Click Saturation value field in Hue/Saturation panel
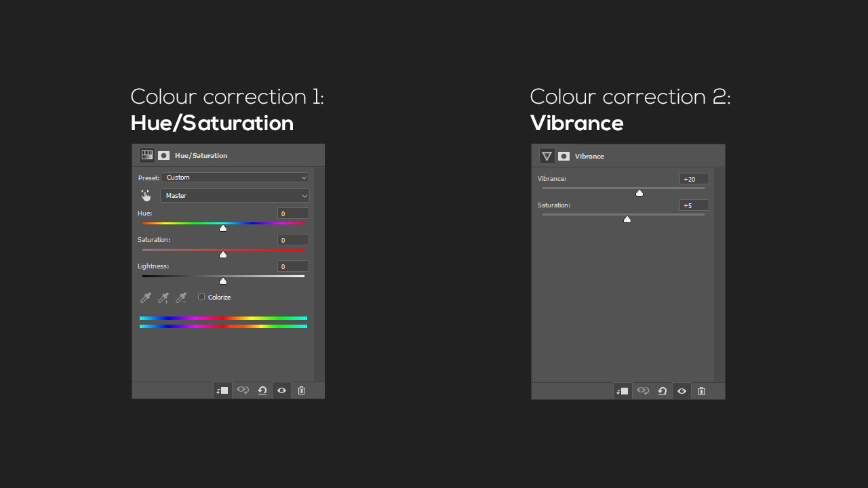Screen dimensions: 868x488 pyautogui.click(x=293, y=240)
